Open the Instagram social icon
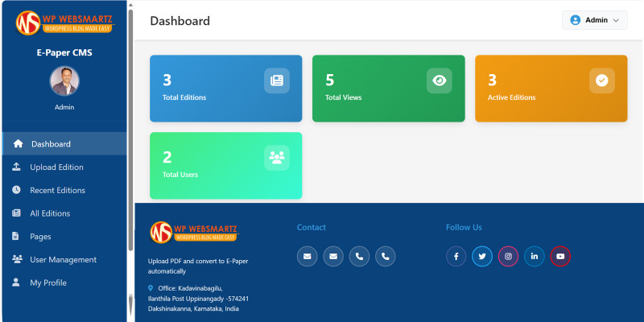This screenshot has width=644, height=322. click(508, 256)
